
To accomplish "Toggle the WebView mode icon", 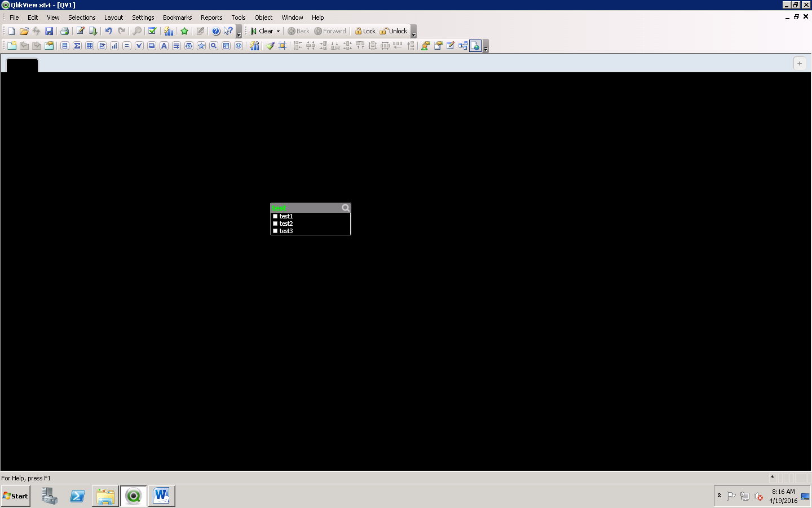I will pos(475,46).
